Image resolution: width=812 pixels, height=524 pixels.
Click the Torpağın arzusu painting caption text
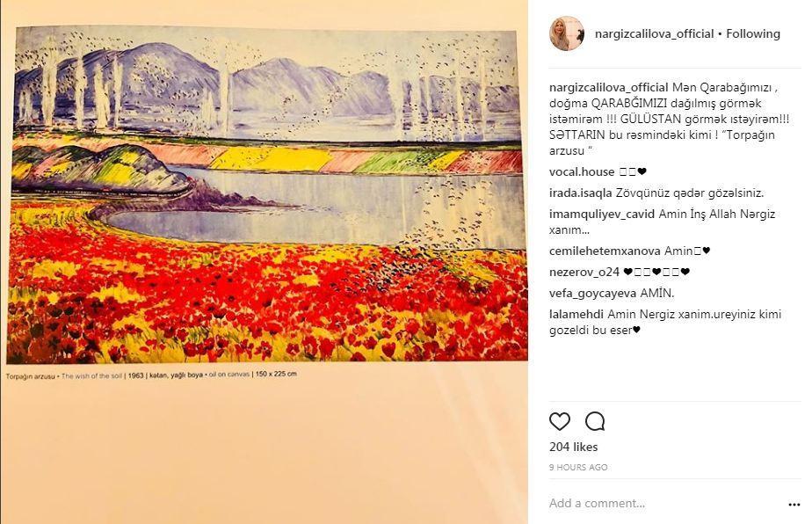tap(151, 375)
